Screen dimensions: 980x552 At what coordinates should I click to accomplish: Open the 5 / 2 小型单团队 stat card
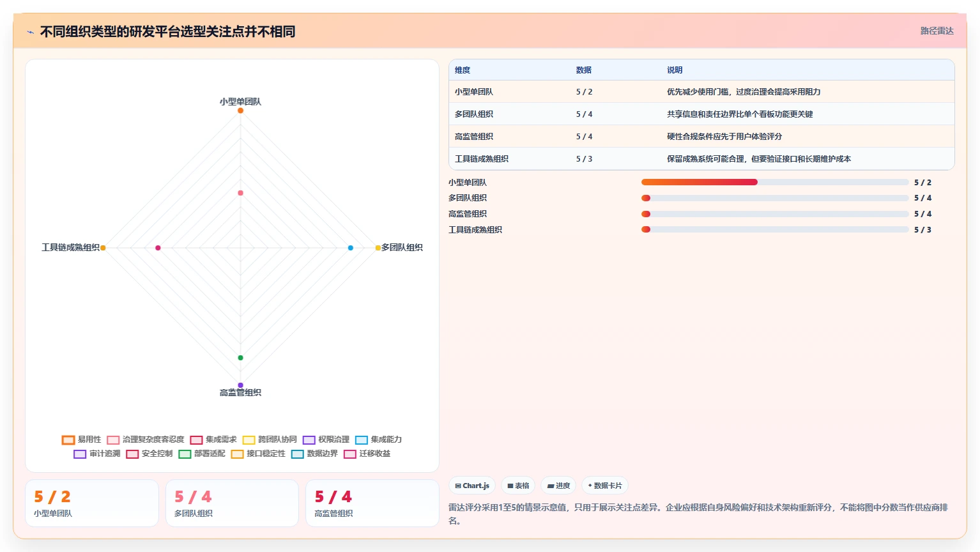click(92, 503)
